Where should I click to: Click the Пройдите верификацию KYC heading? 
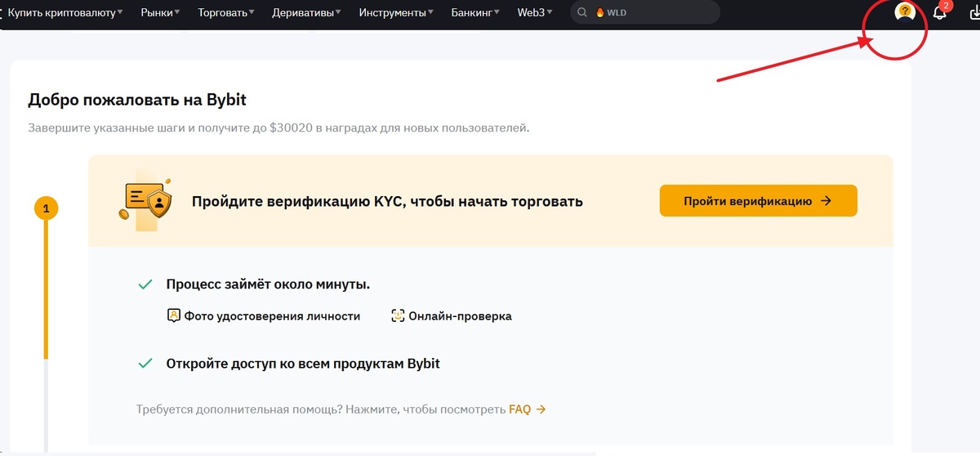(x=387, y=202)
